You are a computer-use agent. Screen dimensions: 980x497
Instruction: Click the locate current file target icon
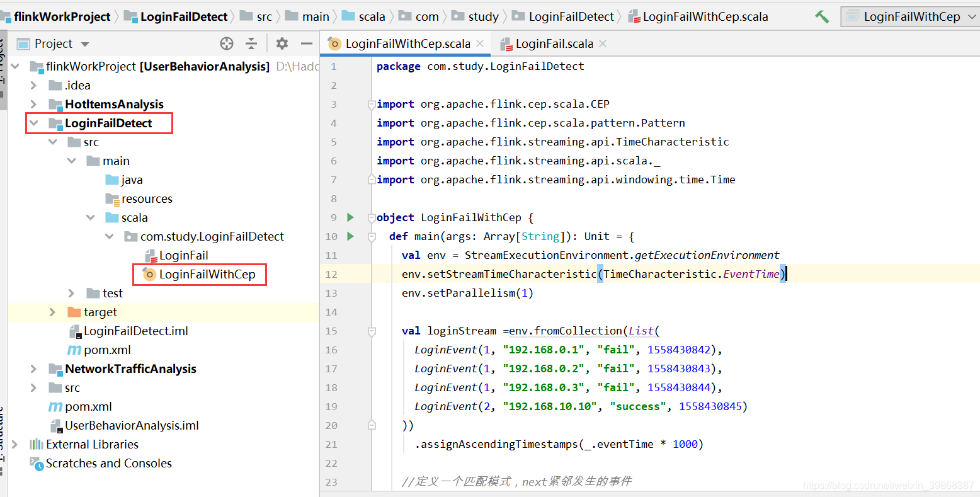[x=227, y=43]
